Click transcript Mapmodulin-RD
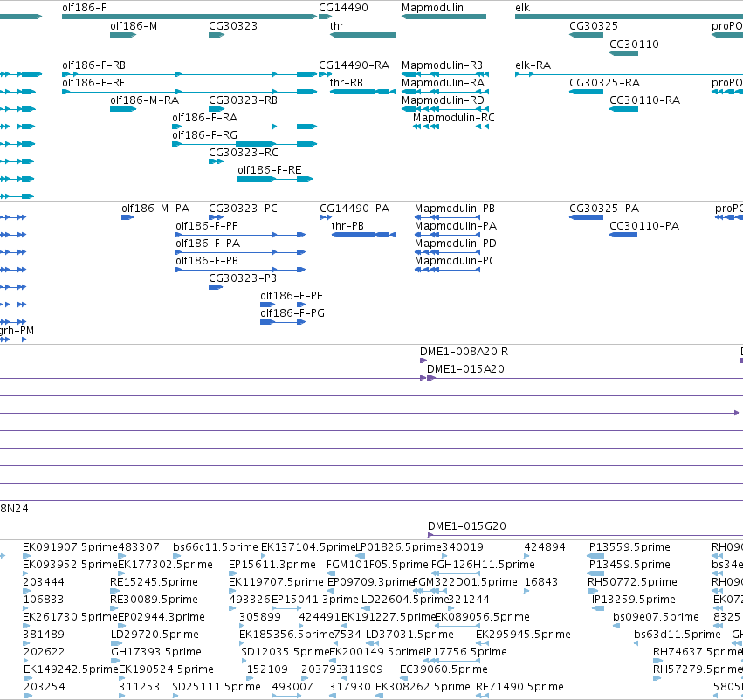This screenshot has height=700, width=743. [445, 109]
